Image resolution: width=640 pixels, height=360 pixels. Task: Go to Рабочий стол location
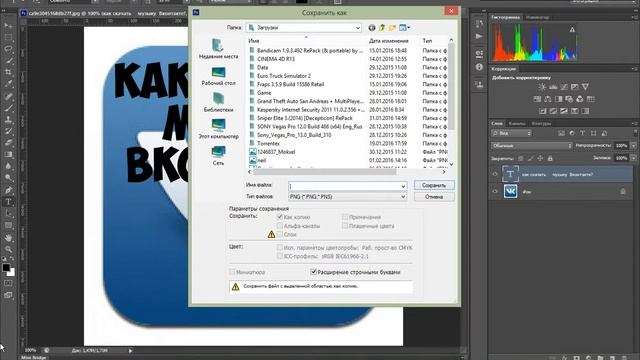coord(218,76)
